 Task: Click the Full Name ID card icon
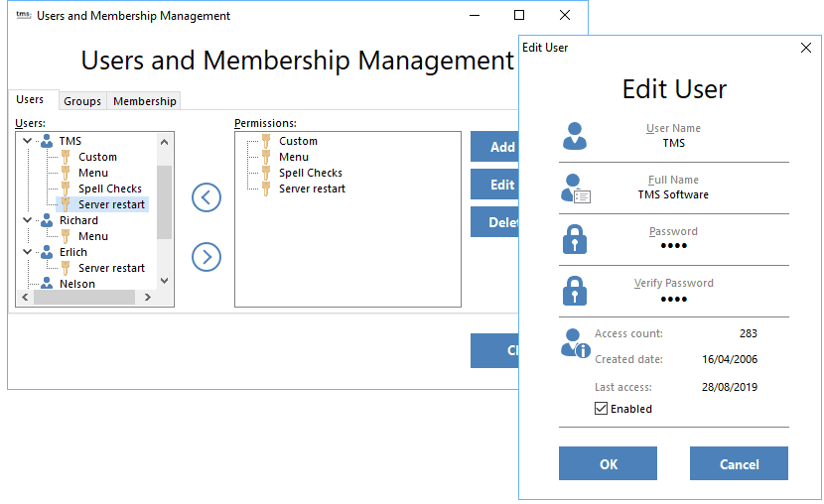(x=575, y=188)
